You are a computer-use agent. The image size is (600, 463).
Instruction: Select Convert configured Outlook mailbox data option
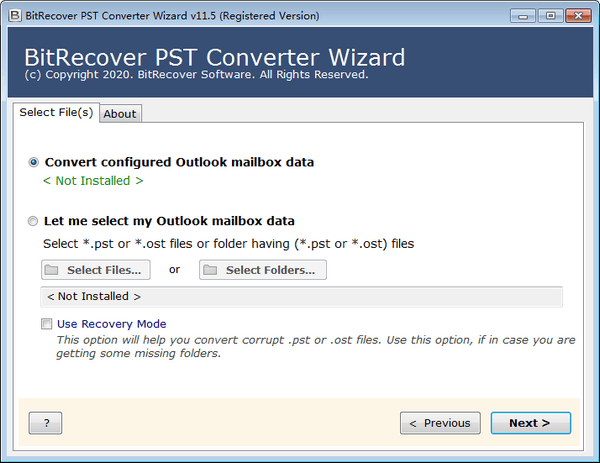point(35,162)
